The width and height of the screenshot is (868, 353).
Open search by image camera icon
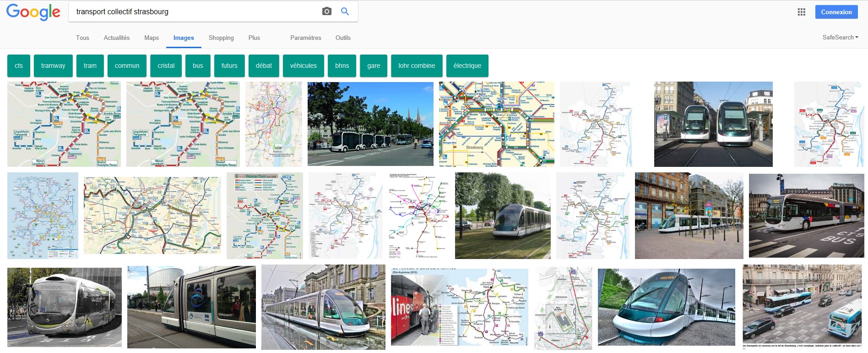(326, 11)
